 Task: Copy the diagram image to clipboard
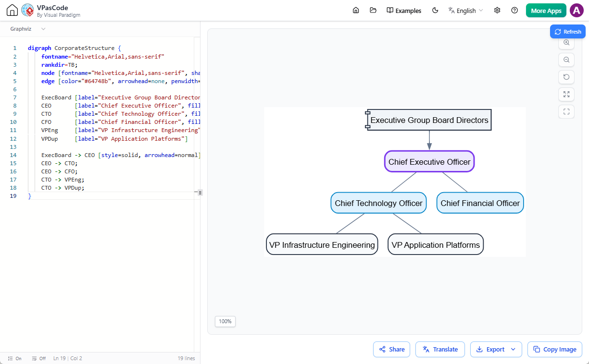click(x=555, y=349)
